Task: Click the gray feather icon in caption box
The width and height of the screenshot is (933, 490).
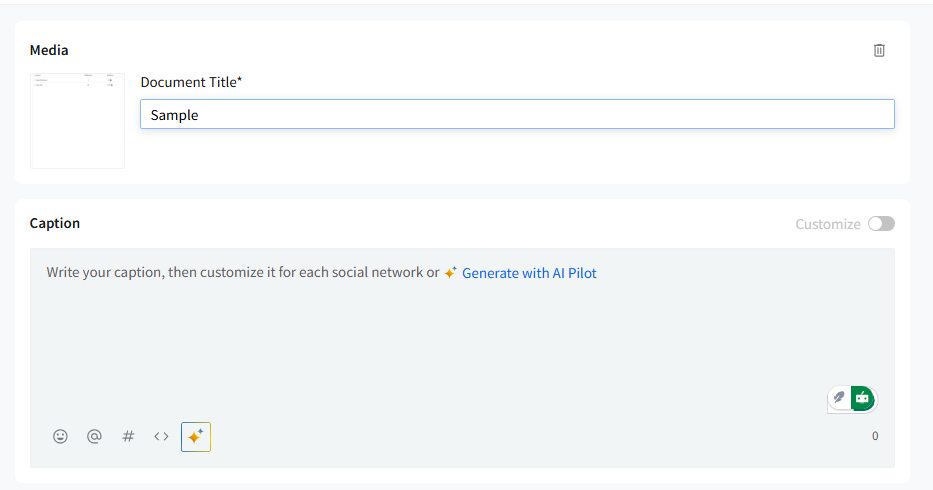Action: (x=840, y=398)
